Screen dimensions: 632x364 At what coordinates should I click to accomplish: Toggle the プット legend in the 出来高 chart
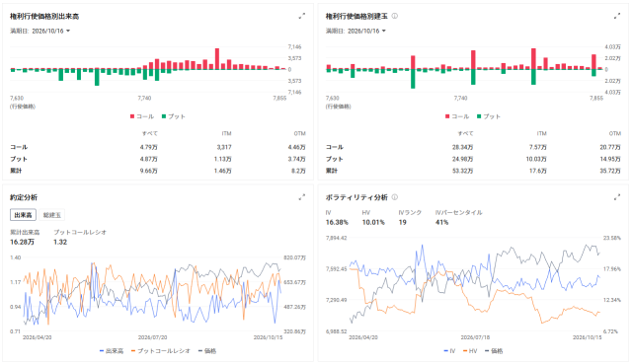click(174, 116)
